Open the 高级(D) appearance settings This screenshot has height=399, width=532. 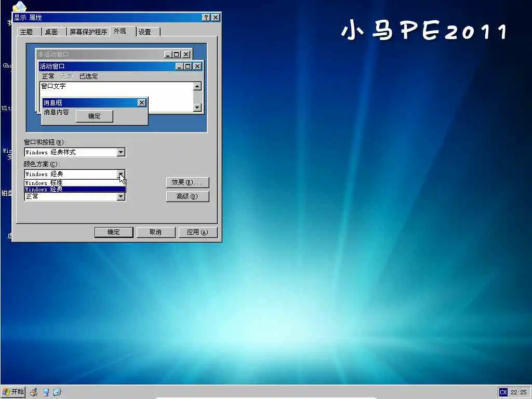(x=187, y=196)
